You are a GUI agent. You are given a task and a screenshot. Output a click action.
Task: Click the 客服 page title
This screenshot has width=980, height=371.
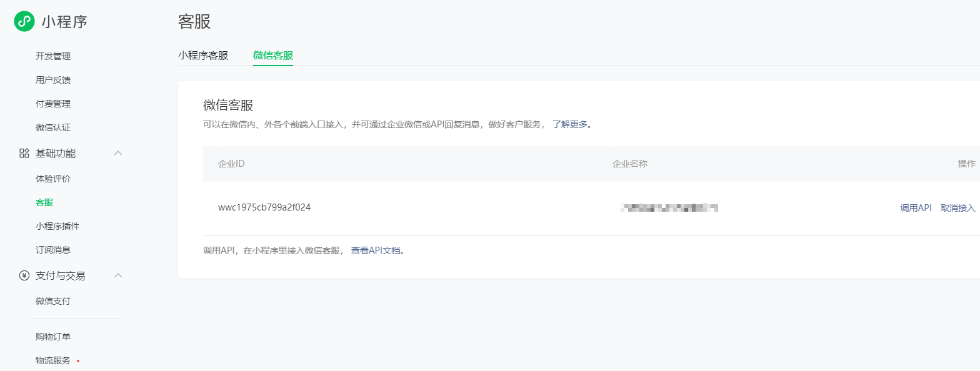click(194, 22)
